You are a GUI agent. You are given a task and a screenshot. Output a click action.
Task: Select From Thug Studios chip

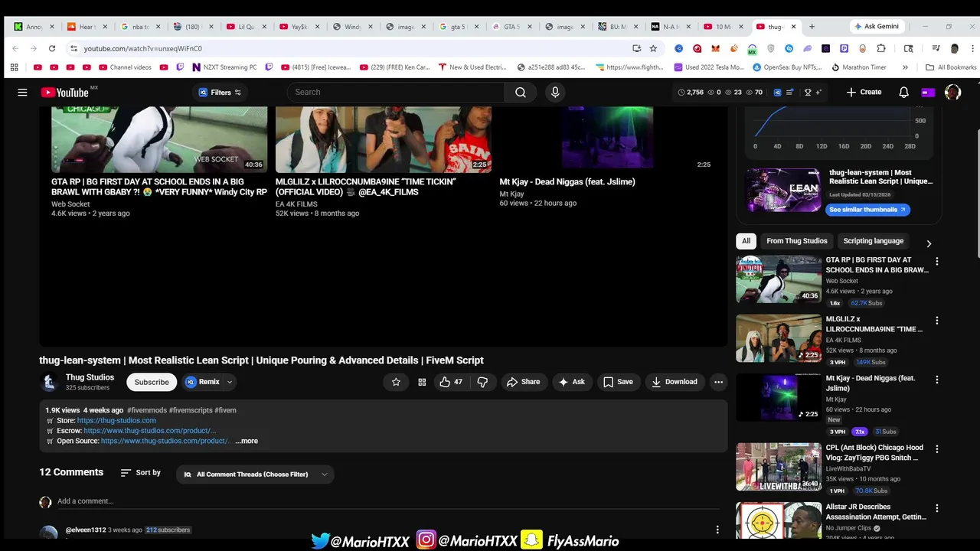point(797,241)
